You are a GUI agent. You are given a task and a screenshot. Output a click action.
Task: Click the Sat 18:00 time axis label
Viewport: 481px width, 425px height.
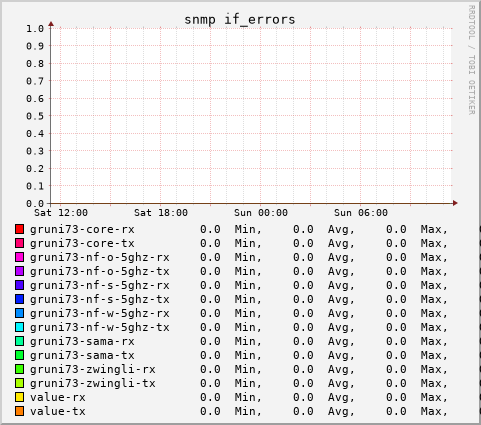(161, 213)
